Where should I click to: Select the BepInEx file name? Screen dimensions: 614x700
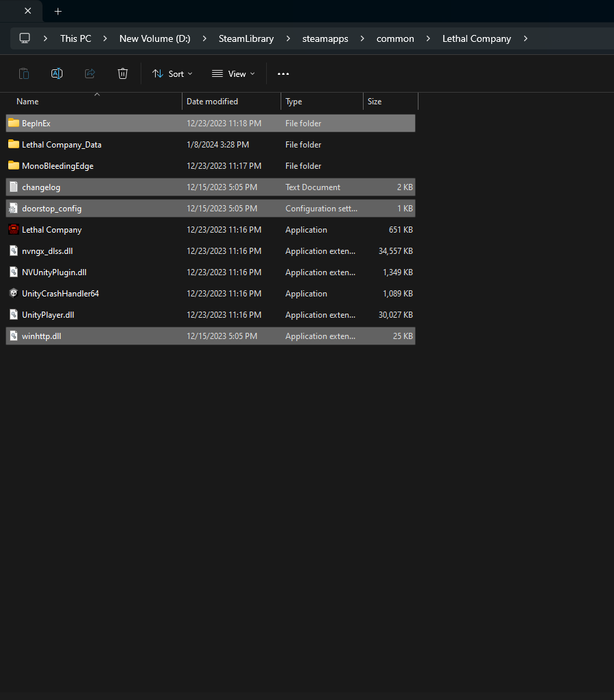36,124
